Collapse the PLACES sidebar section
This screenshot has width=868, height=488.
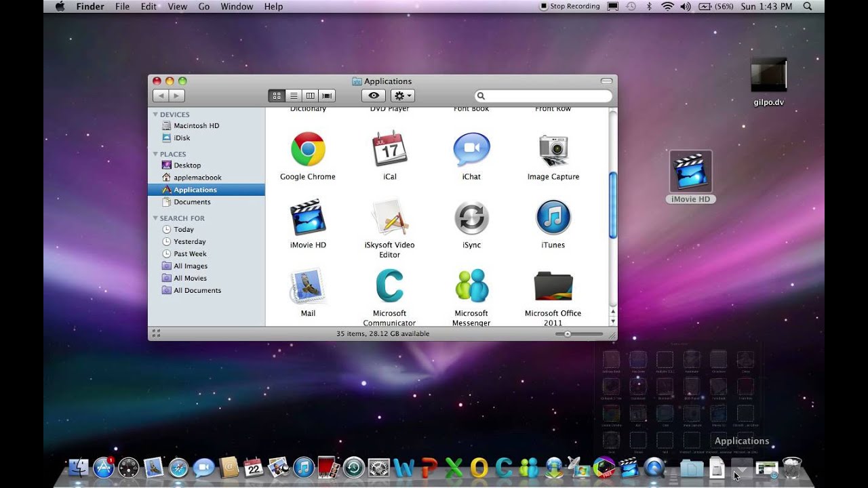155,154
